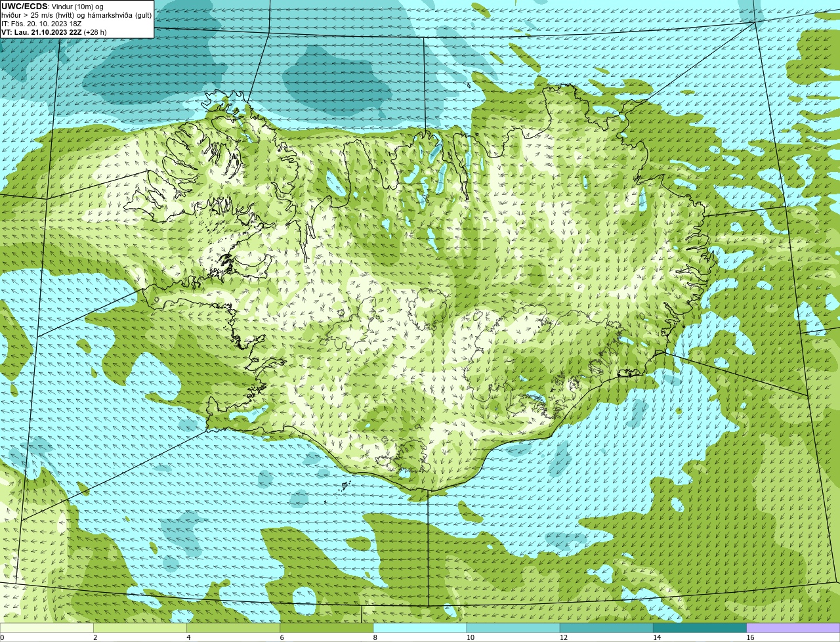840x642 pixels.
Task: Click the legend scale label "8"
Action: point(375,637)
